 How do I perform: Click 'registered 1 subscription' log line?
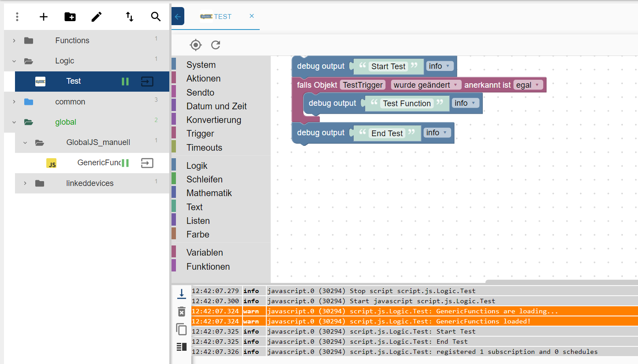414,352
